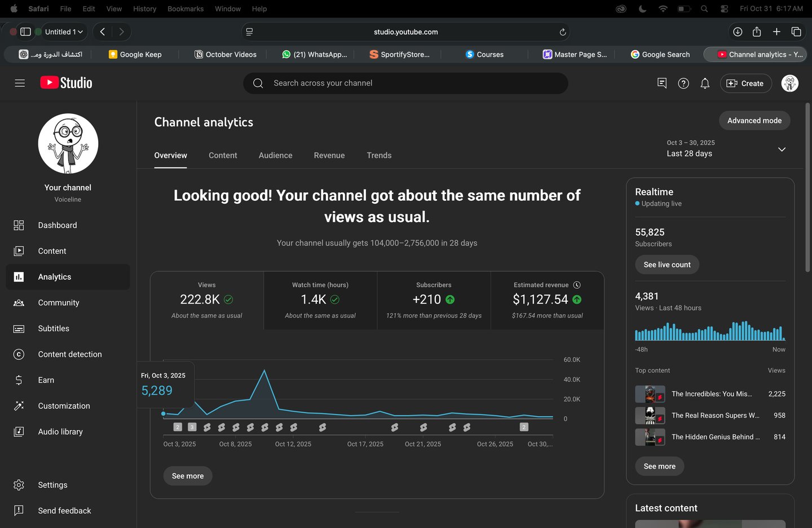Switch to the Audience analytics tab
Viewport: 812px width, 528px height.
tap(276, 155)
